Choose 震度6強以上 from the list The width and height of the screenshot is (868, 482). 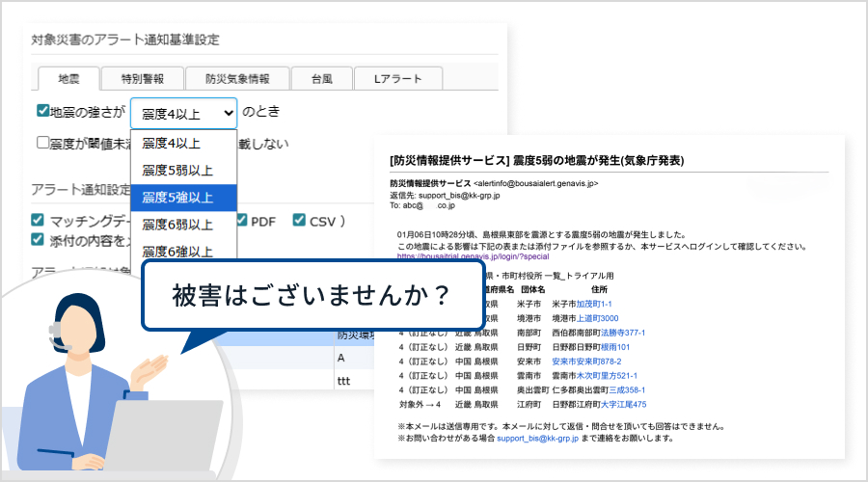(184, 251)
